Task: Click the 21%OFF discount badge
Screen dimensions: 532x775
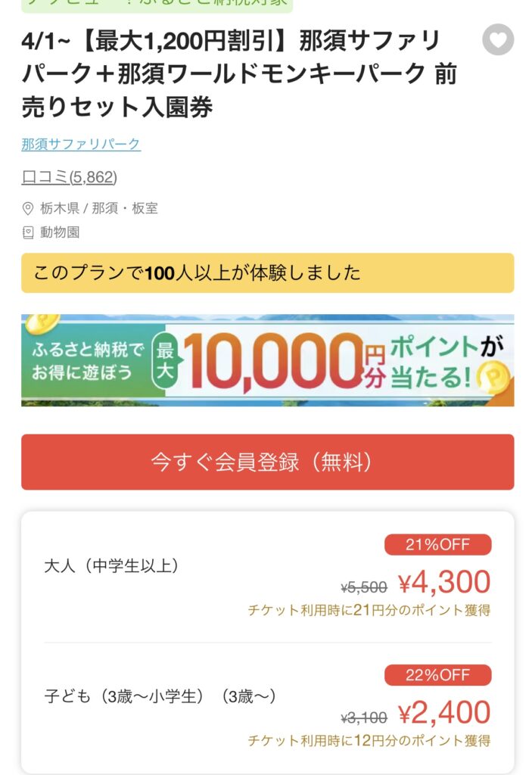Action: pyautogui.click(x=437, y=545)
